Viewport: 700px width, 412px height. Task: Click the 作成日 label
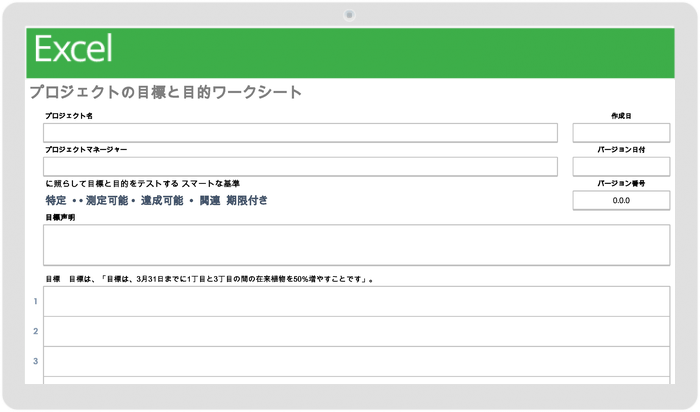pos(621,116)
